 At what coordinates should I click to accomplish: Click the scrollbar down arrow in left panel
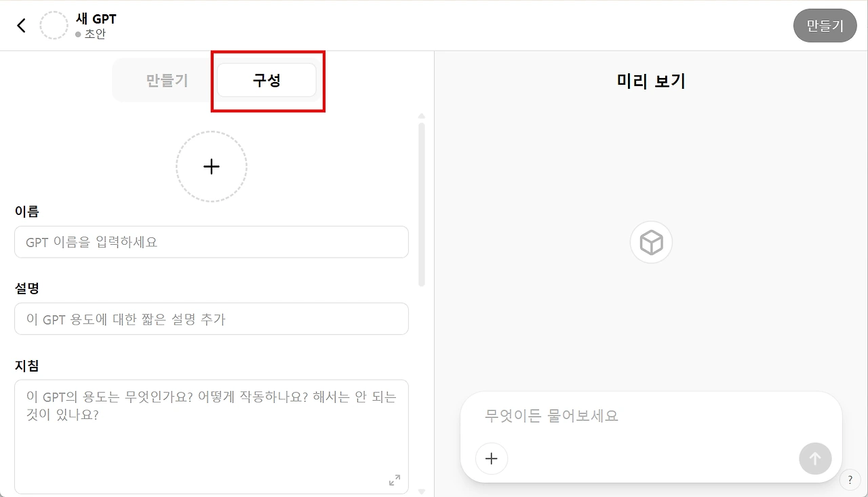pyautogui.click(x=422, y=492)
